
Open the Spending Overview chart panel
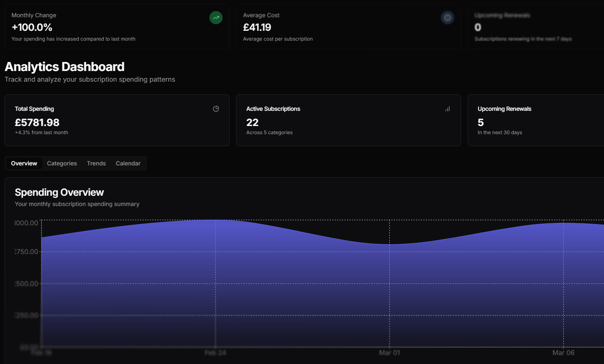pos(59,192)
